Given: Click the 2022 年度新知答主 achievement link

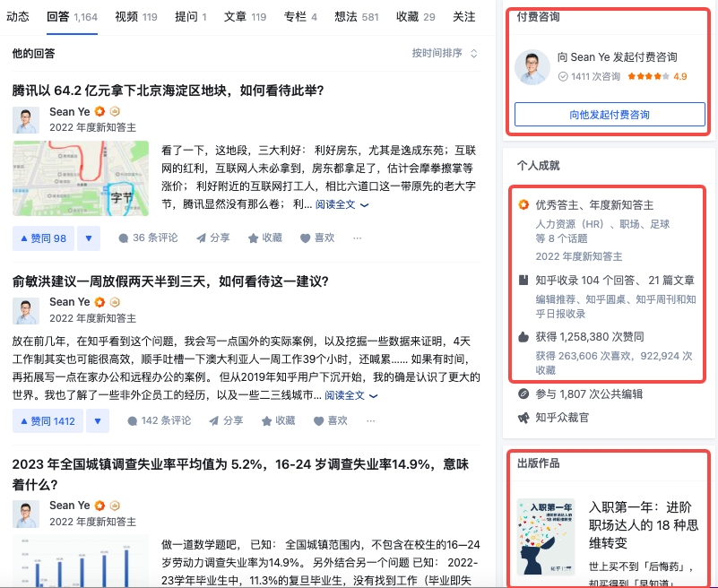Looking at the screenshot, I should click(x=579, y=256).
